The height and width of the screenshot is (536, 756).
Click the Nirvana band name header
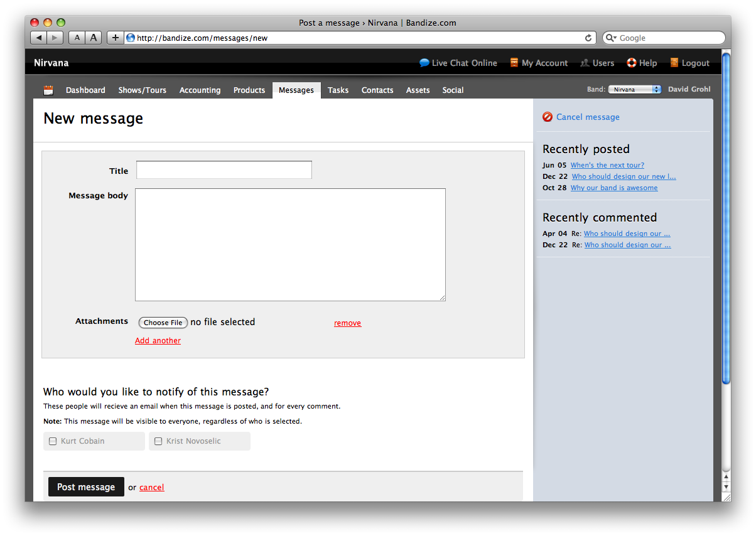pyautogui.click(x=51, y=63)
